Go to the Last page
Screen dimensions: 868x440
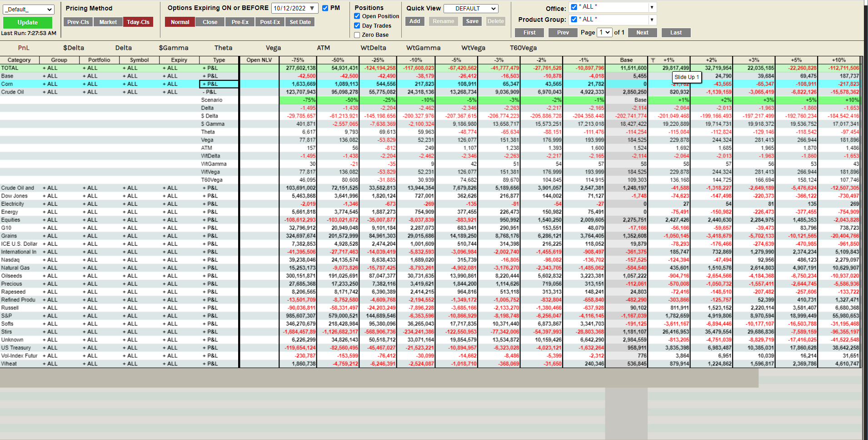click(676, 33)
